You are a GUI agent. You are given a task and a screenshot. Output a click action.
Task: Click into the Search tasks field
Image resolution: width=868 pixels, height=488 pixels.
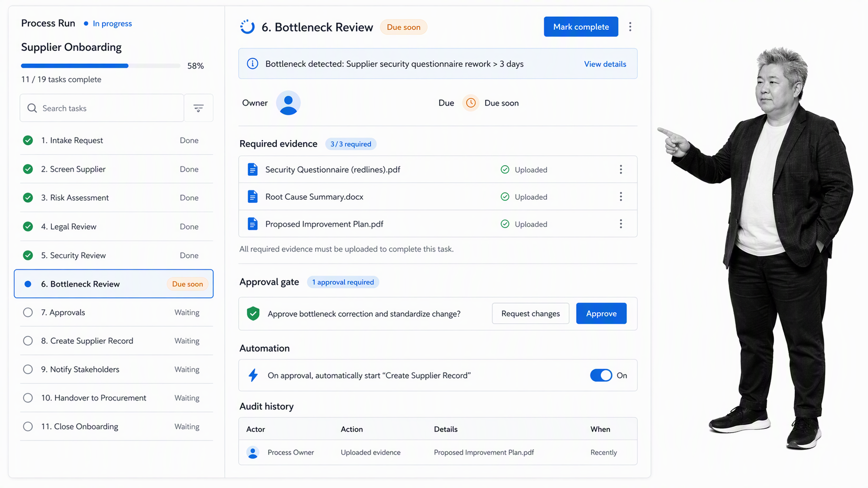pos(102,108)
